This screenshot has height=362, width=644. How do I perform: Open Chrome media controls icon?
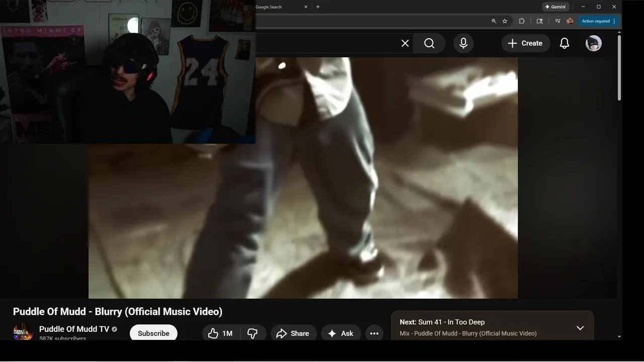(x=557, y=21)
